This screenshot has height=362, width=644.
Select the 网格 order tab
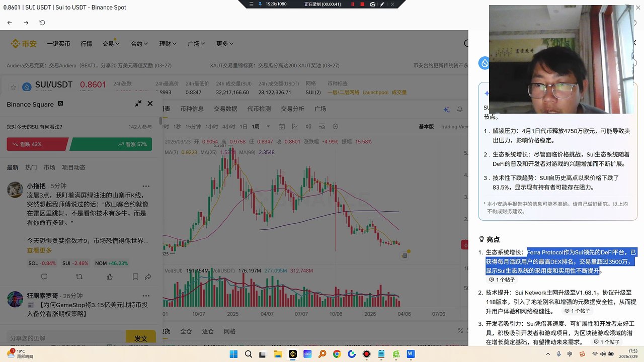pyautogui.click(x=229, y=331)
